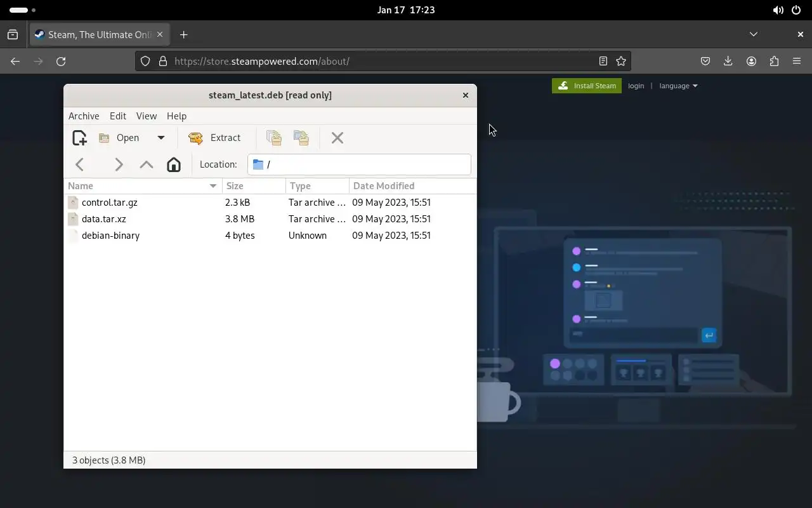Bookmark this page with the star icon
812x508 pixels.
pyautogui.click(x=621, y=61)
